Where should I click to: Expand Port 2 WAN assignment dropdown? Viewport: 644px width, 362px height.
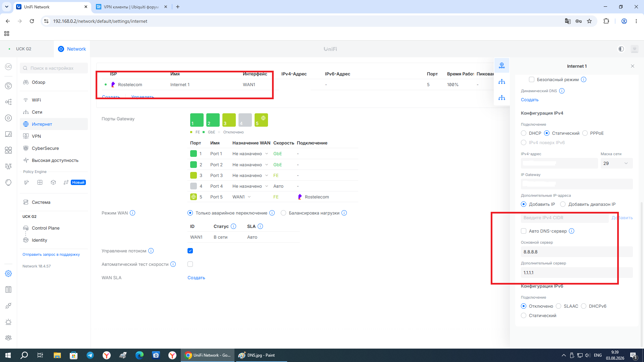[250, 165]
